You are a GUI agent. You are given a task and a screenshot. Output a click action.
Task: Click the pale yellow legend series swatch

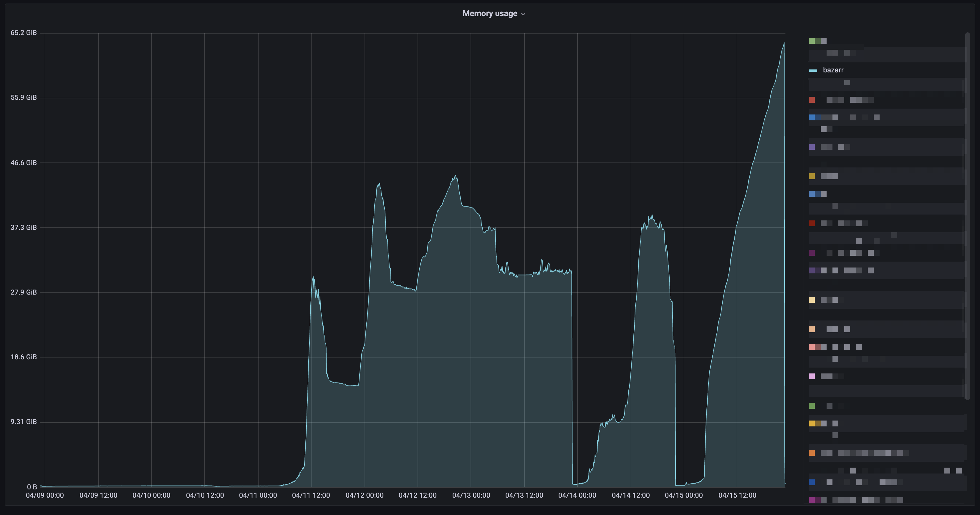tap(812, 300)
